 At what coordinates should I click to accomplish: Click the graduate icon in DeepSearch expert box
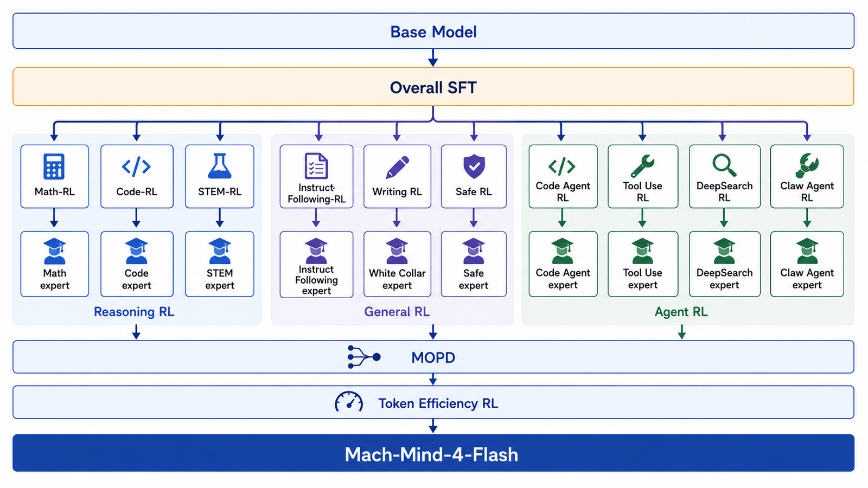(x=724, y=251)
